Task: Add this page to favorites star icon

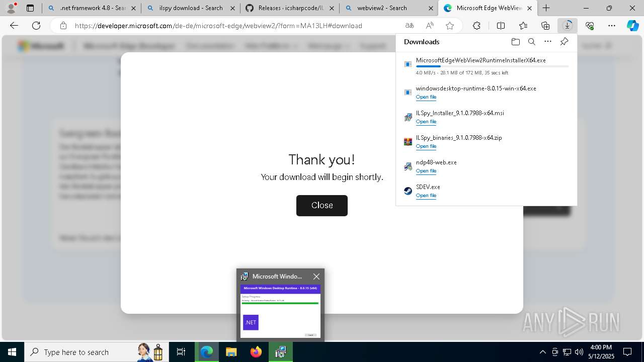Action: pos(450,26)
